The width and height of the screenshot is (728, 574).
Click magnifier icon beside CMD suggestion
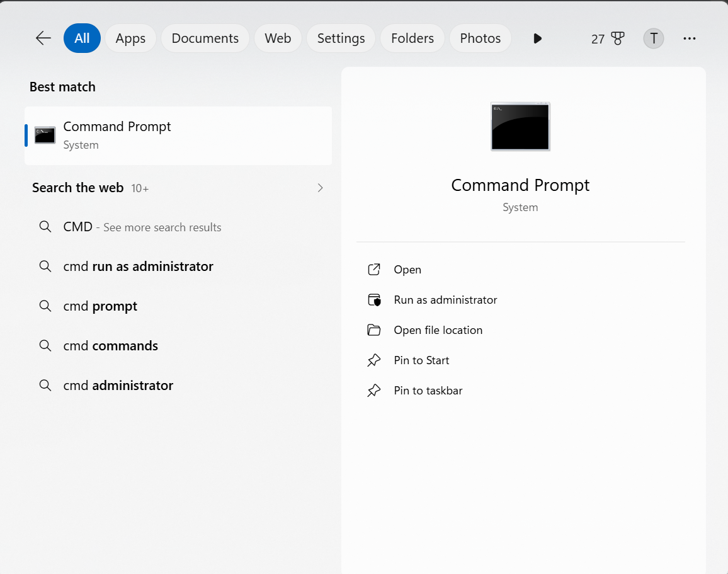click(45, 227)
